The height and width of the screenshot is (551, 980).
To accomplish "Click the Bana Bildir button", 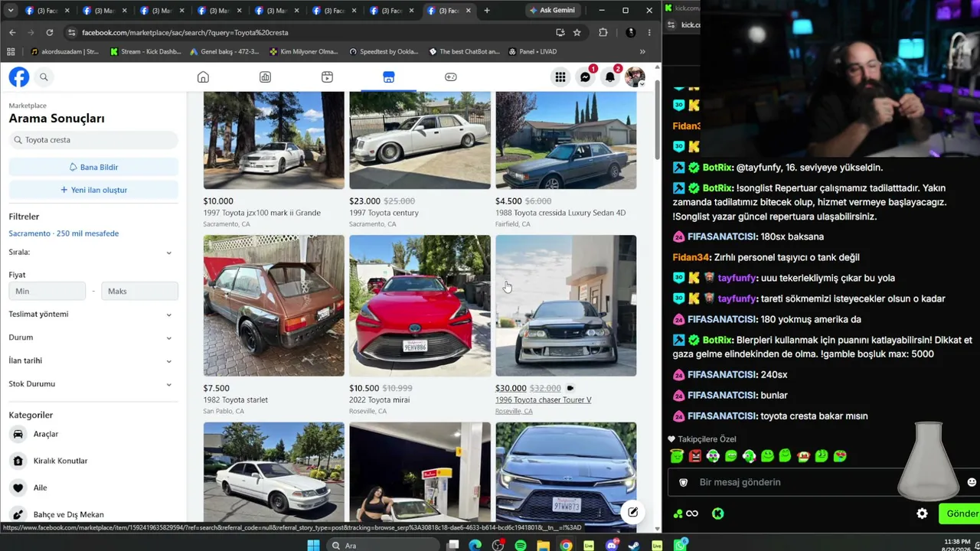I will click(x=93, y=167).
